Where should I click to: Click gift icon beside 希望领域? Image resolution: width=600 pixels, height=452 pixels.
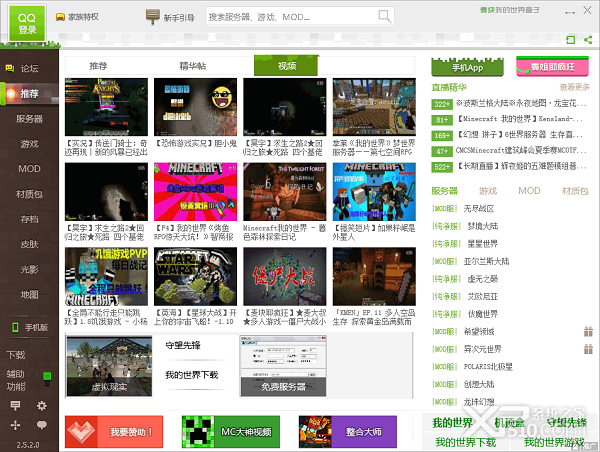coord(588,331)
